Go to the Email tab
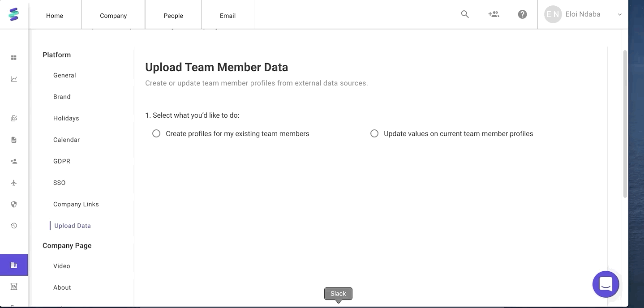 pos(228,16)
